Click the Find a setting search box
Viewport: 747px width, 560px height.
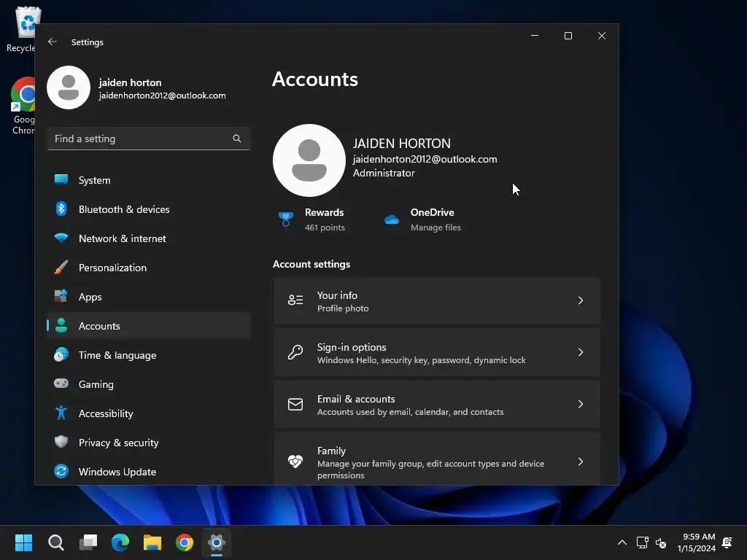click(x=149, y=139)
